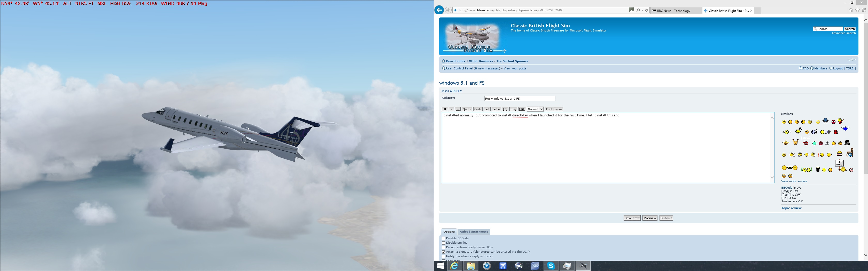Insert the anchor smiley
Image resolution: width=868 pixels, height=271 pixels.
point(827,144)
